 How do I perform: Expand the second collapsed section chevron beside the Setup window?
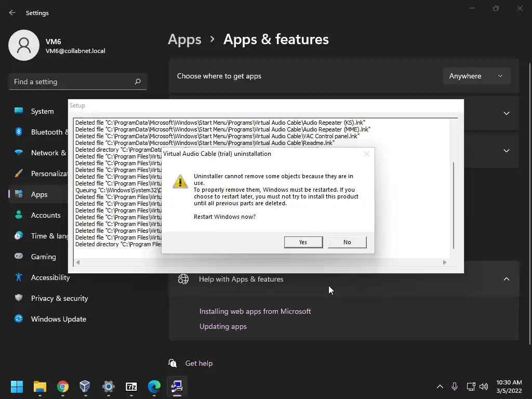pos(506,151)
